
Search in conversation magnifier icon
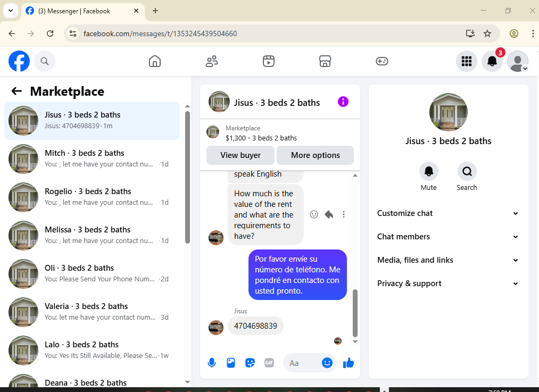point(467,171)
